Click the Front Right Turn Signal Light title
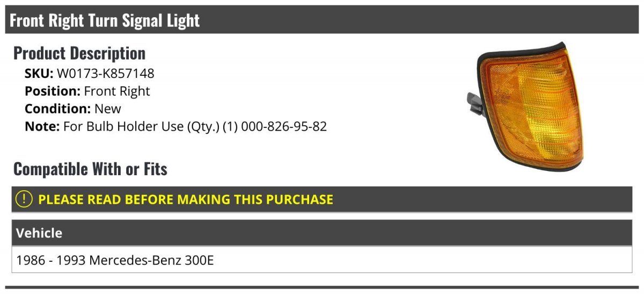The height and width of the screenshot is (294, 644). point(105,20)
